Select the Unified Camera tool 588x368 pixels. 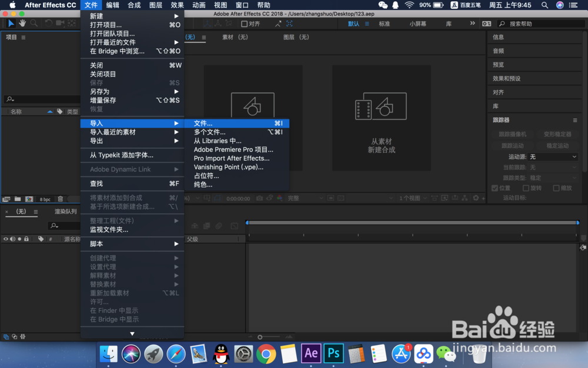pos(60,24)
